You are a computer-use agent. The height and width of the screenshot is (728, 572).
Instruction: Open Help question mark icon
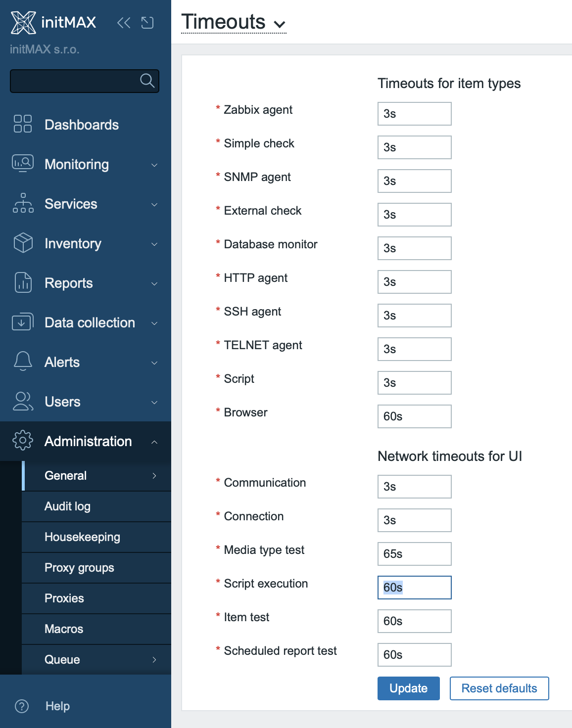pyautogui.click(x=22, y=706)
